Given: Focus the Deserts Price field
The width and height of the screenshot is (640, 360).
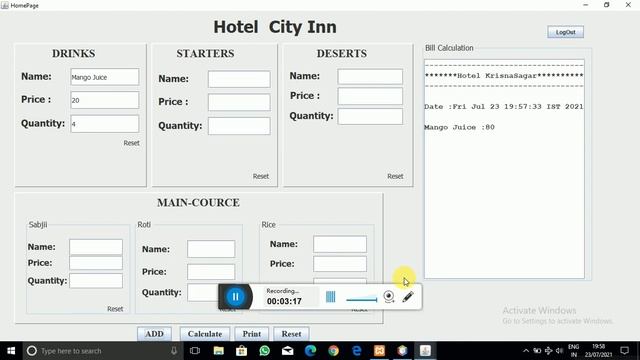Looking at the screenshot, I should tap(370, 96).
